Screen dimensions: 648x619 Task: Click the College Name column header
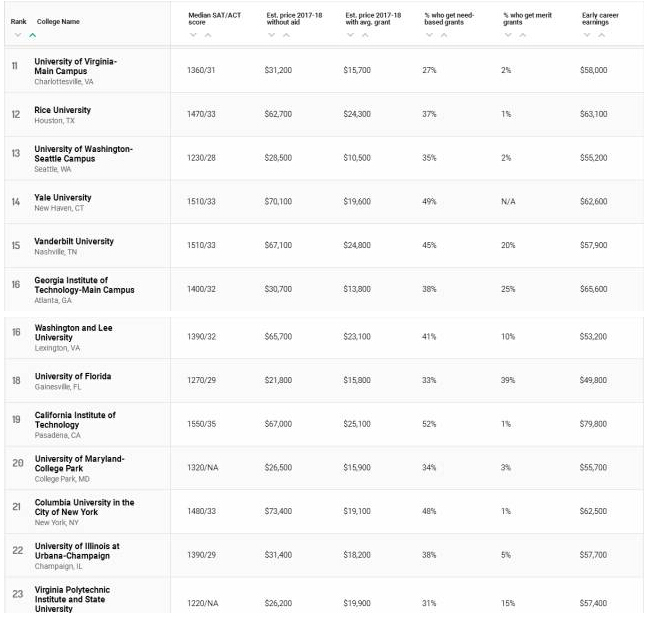(58, 21)
